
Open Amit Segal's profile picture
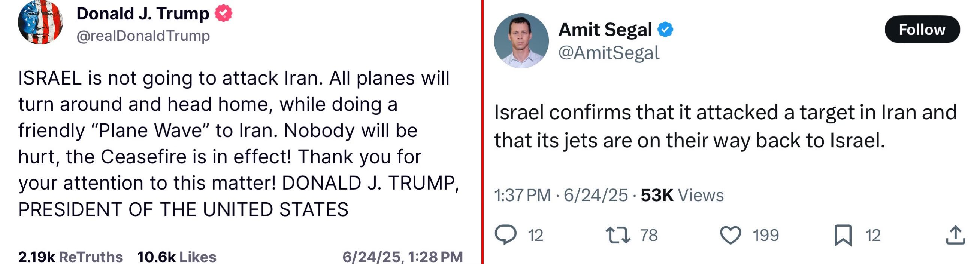click(521, 41)
